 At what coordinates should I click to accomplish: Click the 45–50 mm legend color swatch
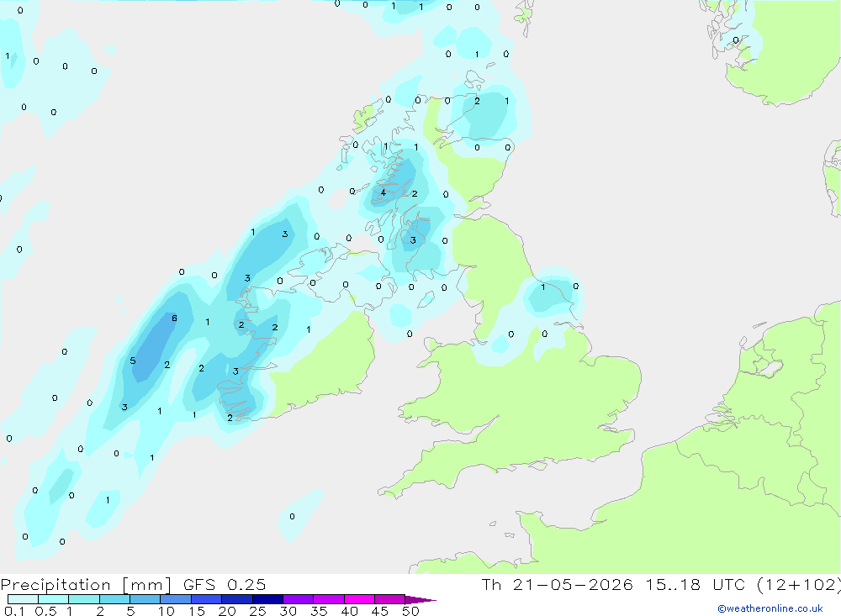point(389,599)
